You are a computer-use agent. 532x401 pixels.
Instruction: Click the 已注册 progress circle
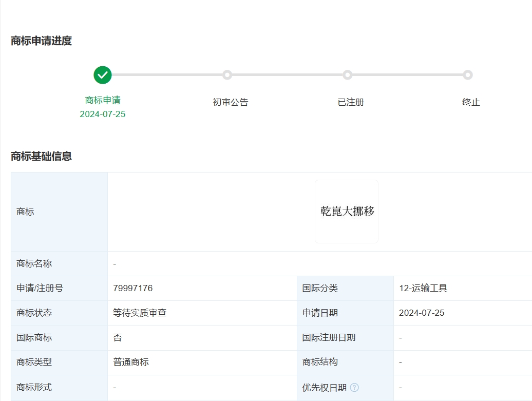click(x=348, y=74)
